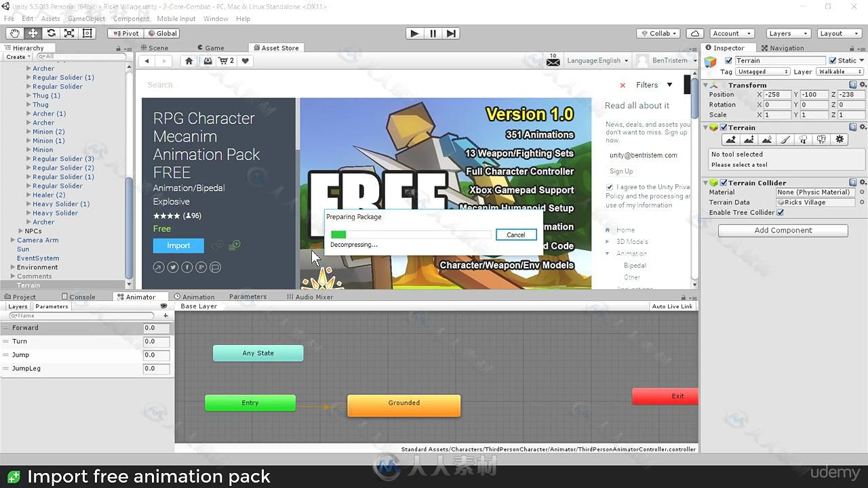The image size is (868, 488).
Task: Toggle the Static checkbox
Action: (833, 60)
